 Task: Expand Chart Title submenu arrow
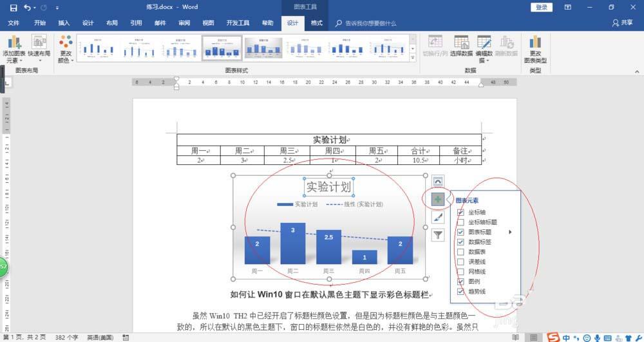[x=510, y=232]
